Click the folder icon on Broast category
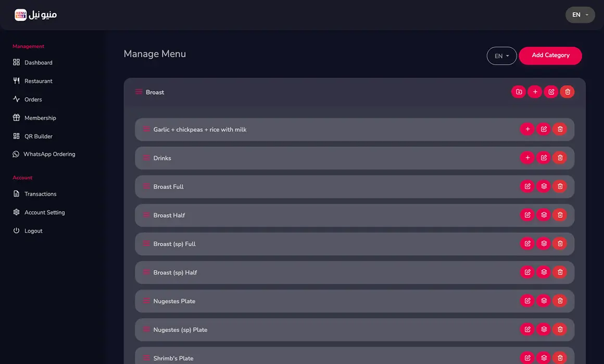Screen dimensions: 604x364 [x=519, y=92]
